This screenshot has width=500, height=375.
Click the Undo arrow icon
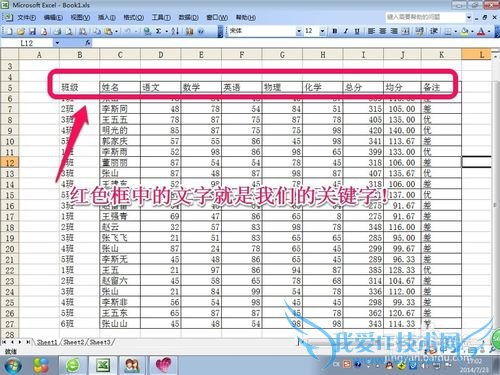(127, 32)
